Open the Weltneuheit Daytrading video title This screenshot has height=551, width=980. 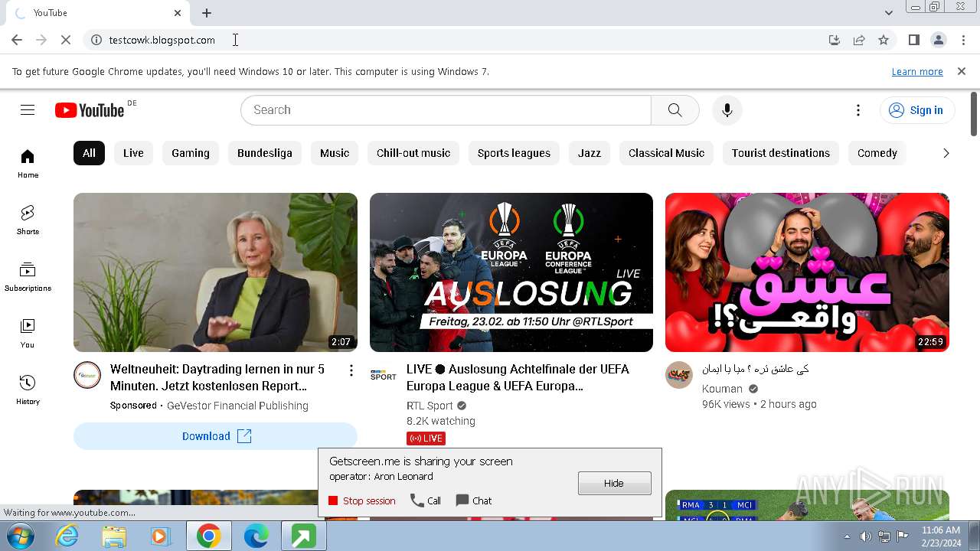217,377
